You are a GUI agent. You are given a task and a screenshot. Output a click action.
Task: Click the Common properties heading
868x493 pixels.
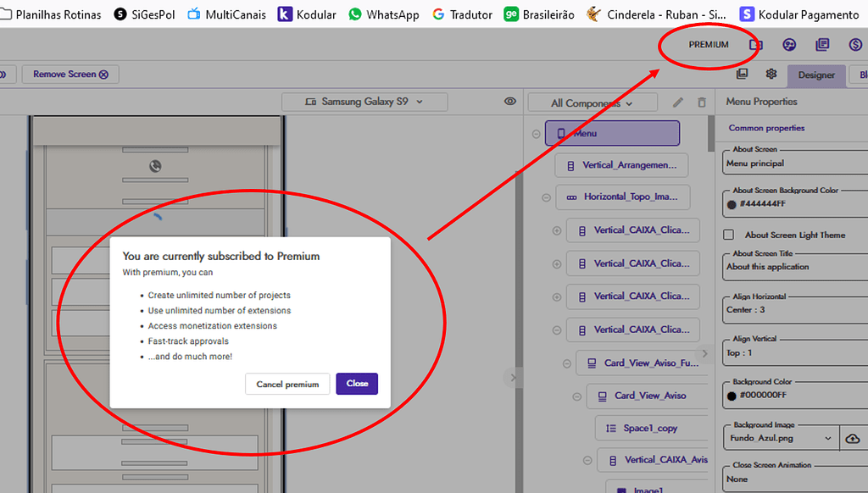[x=766, y=128]
